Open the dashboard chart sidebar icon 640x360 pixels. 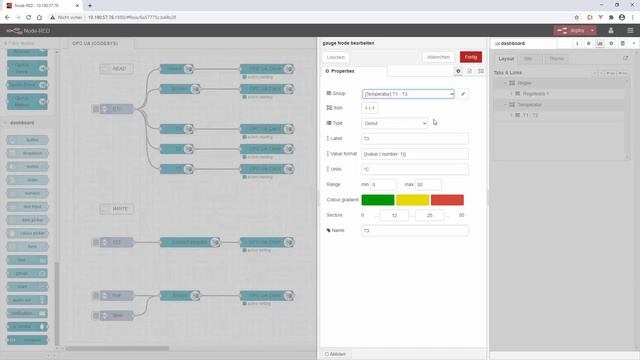[600, 43]
